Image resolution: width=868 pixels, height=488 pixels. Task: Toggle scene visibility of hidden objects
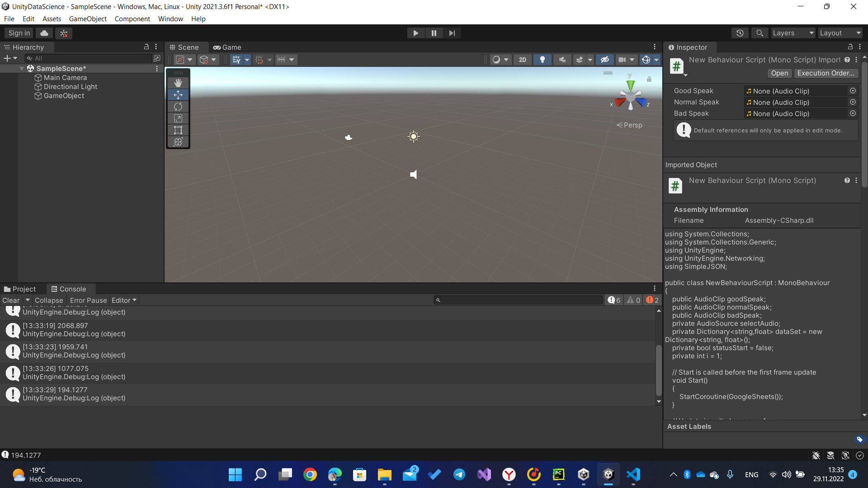pyautogui.click(x=605, y=60)
